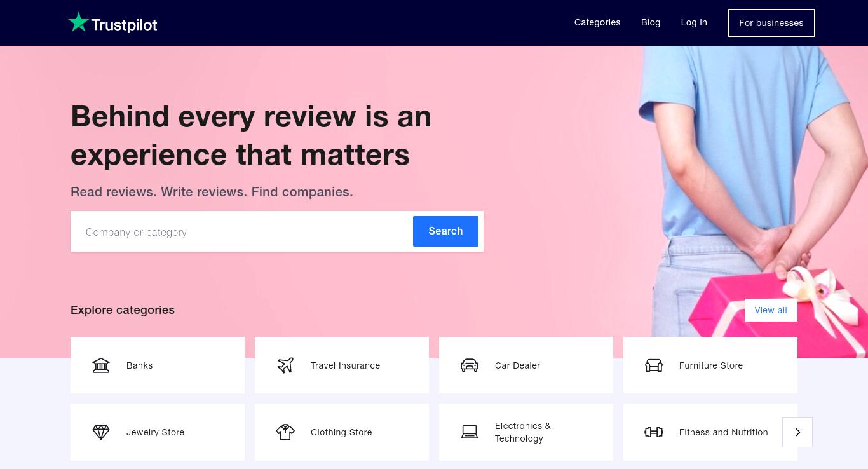The width and height of the screenshot is (868, 469).
Task: Click the 'Behind every review' headline
Action: 251,135
